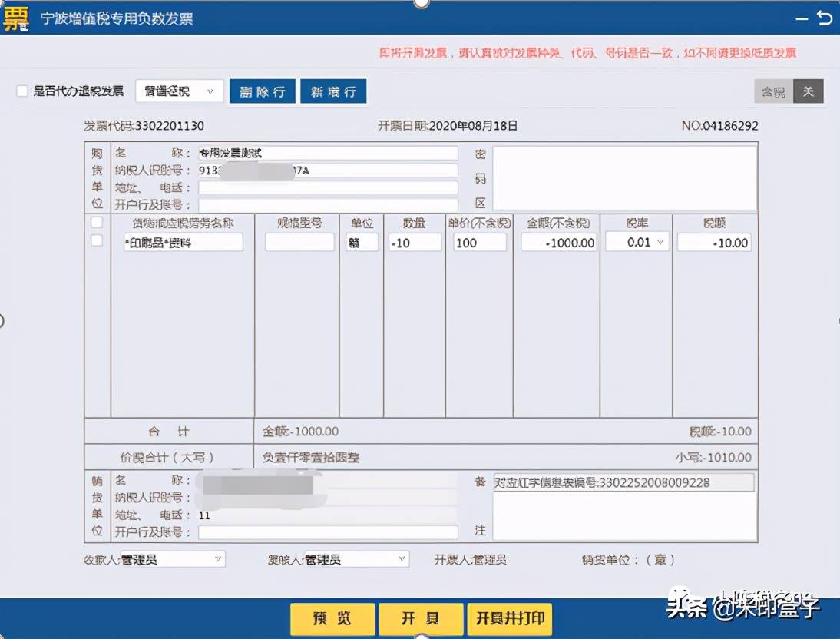The height and width of the screenshot is (639, 840).
Task: Click the 新增行 button
Action: coord(333,91)
